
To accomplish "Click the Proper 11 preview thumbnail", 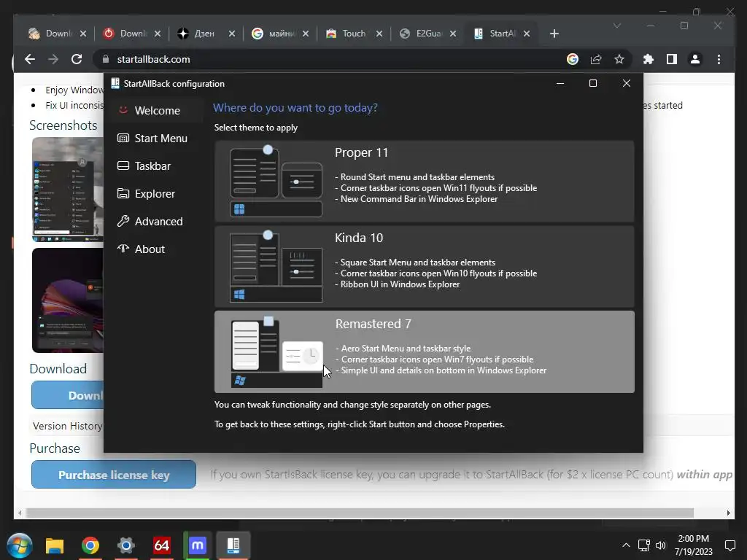I will 276,181.
